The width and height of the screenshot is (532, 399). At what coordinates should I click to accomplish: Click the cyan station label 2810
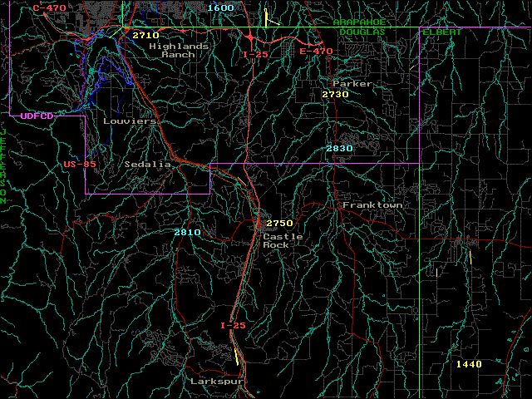188,232
